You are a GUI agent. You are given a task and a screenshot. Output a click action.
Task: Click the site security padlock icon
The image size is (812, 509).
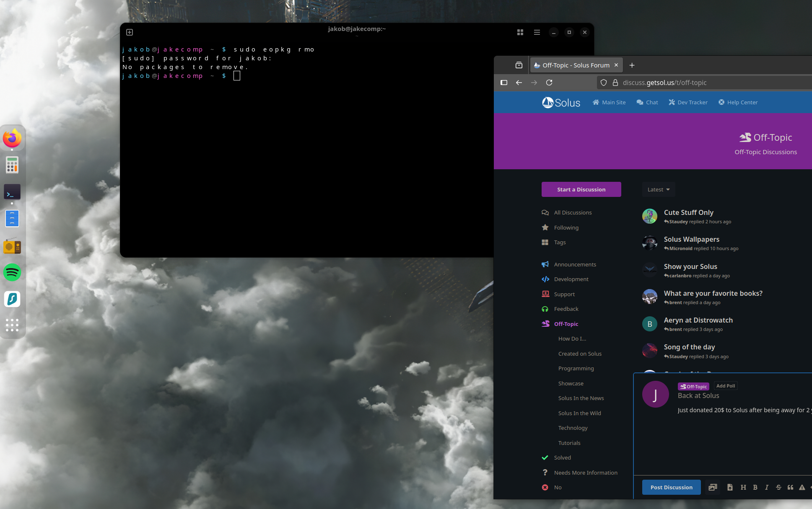(x=615, y=83)
